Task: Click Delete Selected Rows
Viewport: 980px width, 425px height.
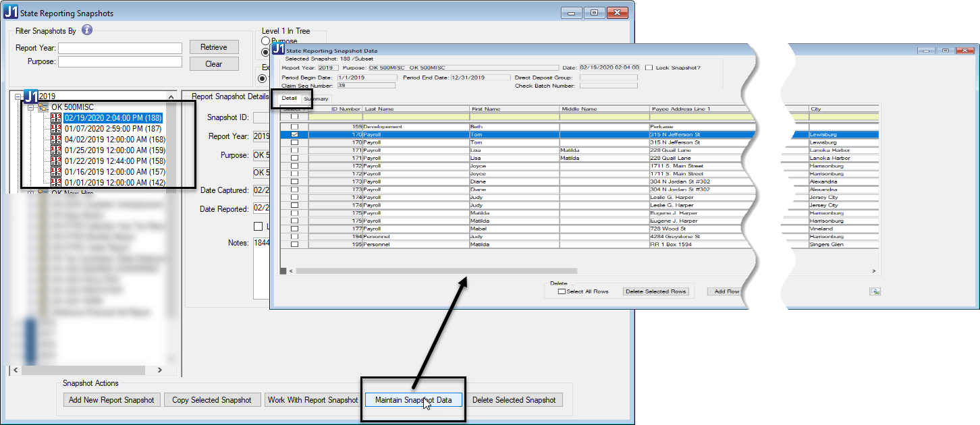Action: coord(657,291)
